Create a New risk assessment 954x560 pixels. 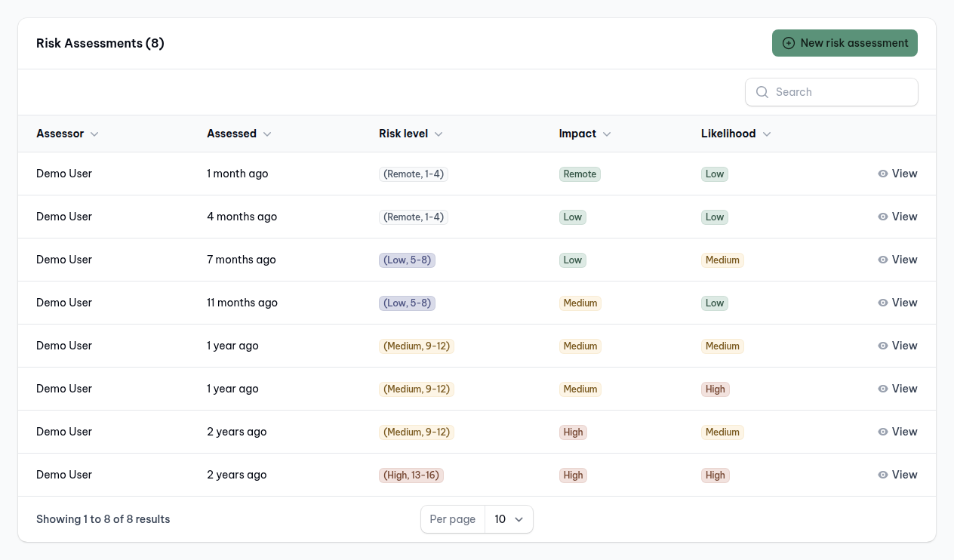(845, 43)
